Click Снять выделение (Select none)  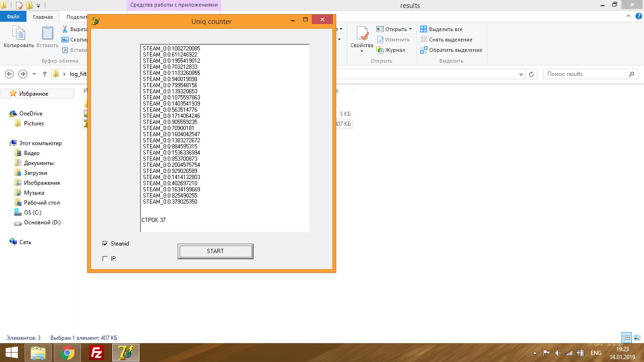(446, 40)
